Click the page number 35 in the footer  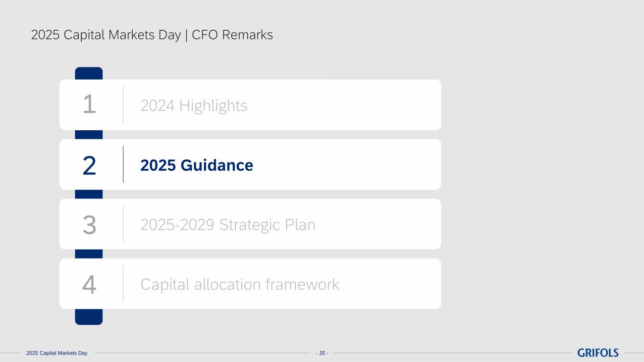pos(322,353)
